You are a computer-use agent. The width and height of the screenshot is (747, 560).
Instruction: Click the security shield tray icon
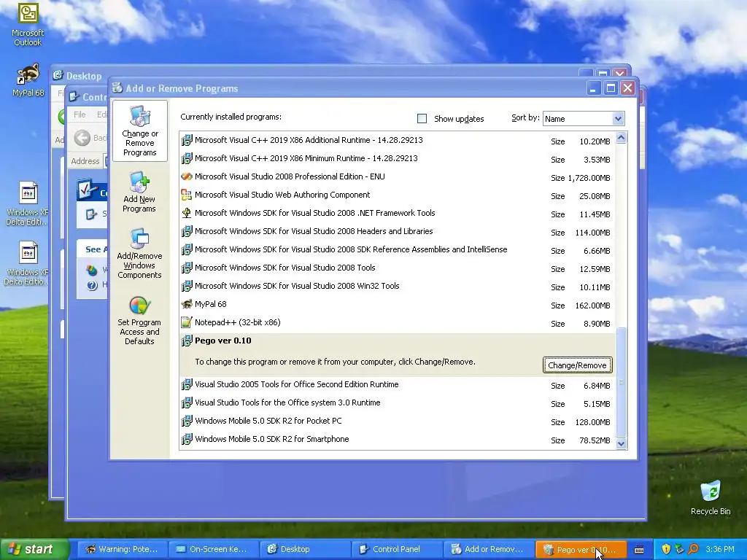tap(666, 549)
